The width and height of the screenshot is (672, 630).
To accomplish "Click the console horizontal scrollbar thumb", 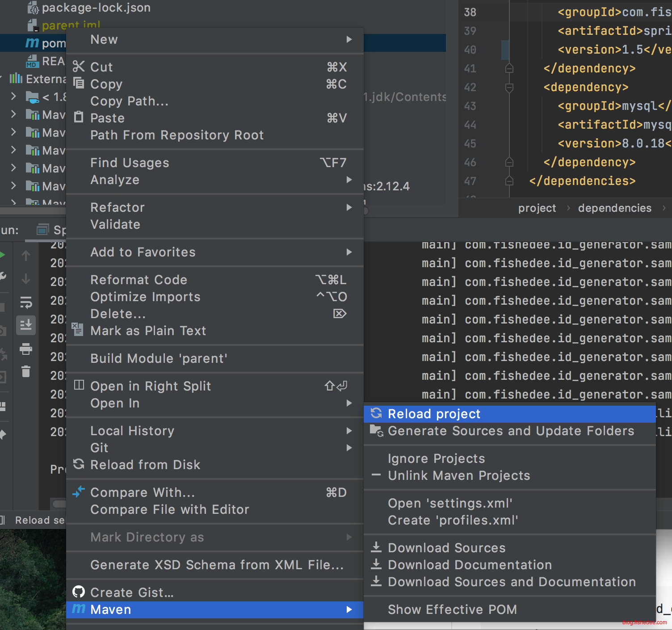I will click(x=59, y=504).
